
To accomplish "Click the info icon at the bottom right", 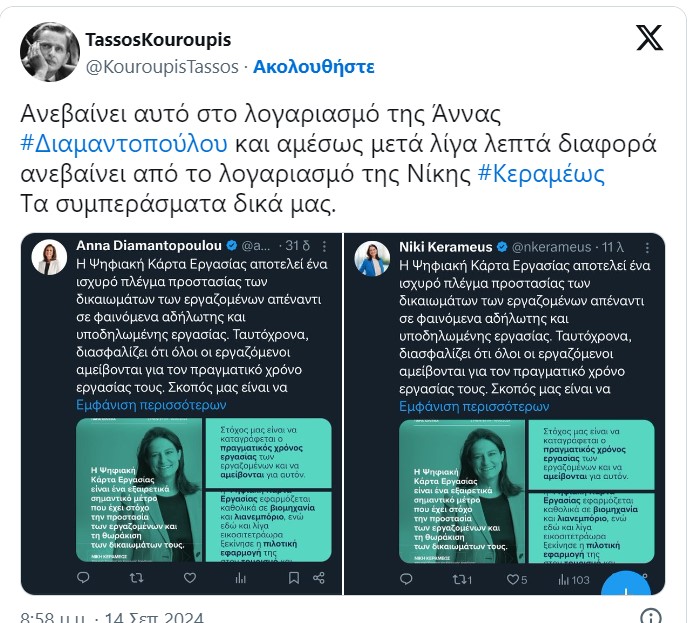I will (x=651, y=616).
